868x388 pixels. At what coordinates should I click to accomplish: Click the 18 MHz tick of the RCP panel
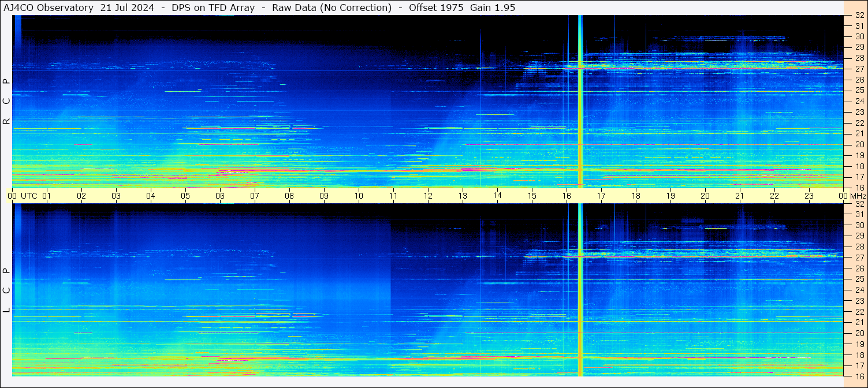[859, 166]
